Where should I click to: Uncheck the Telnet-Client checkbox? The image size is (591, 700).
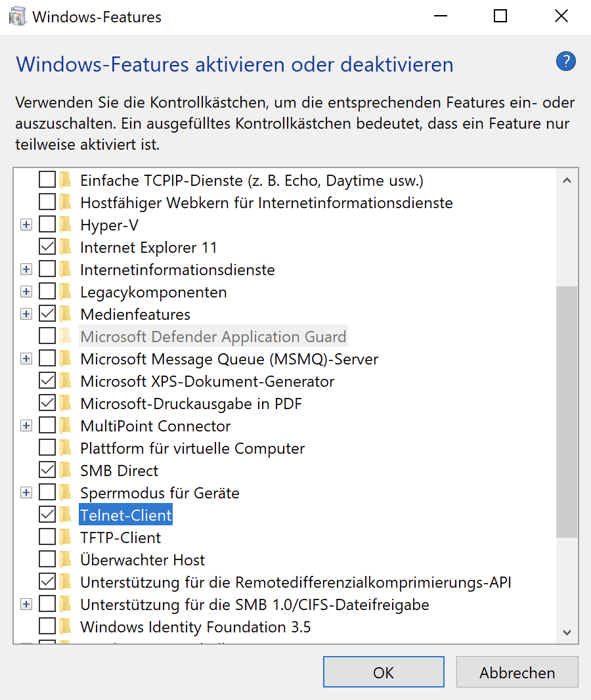coord(47,514)
